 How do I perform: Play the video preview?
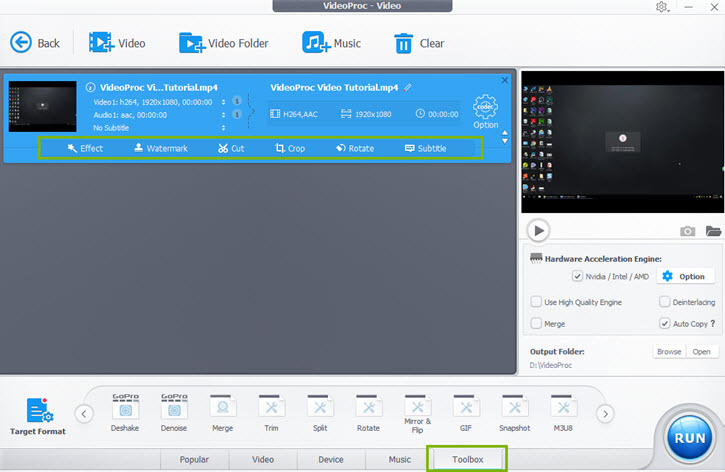(x=538, y=231)
